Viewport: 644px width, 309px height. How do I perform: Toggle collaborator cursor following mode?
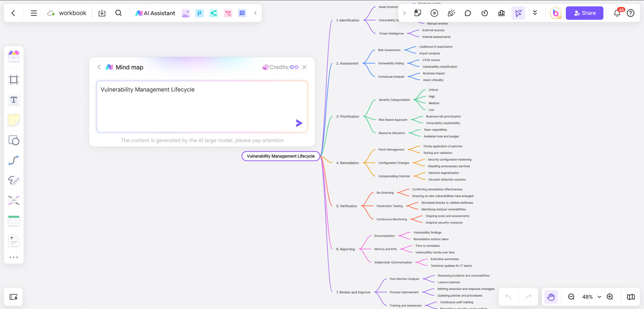point(518,13)
